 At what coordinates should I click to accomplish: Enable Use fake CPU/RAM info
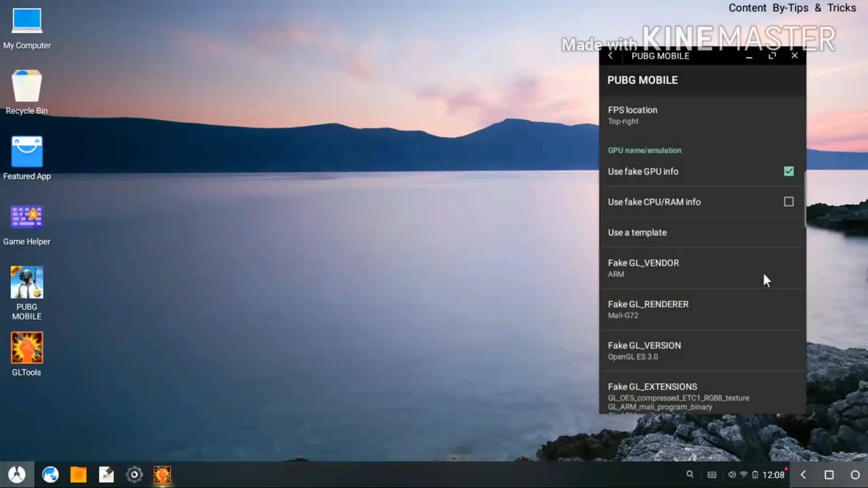tap(789, 202)
